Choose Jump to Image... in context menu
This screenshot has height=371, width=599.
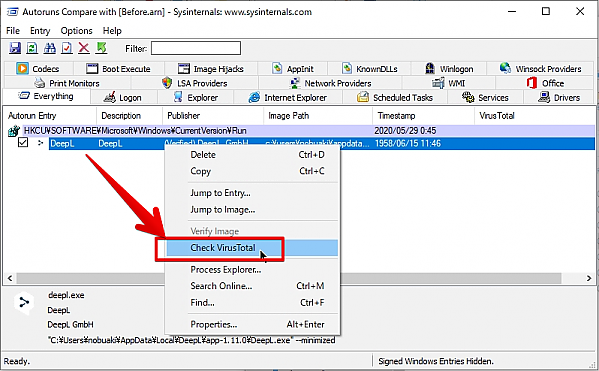tap(252, 209)
